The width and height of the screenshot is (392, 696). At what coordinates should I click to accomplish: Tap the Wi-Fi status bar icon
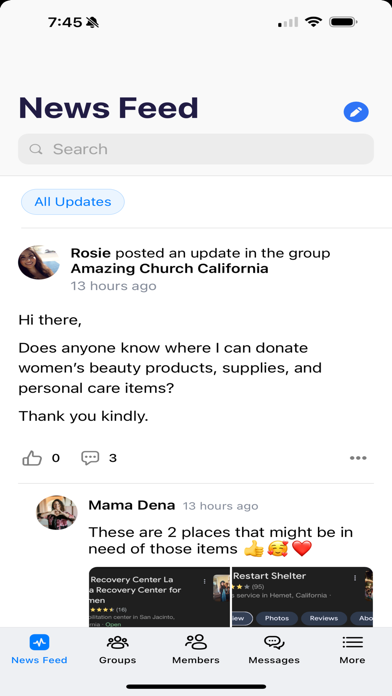[313, 22]
